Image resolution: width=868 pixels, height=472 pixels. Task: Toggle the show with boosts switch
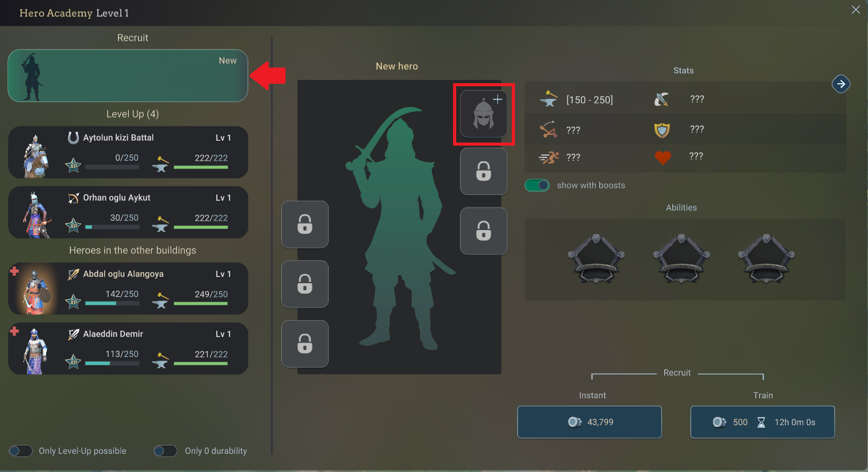(x=537, y=185)
